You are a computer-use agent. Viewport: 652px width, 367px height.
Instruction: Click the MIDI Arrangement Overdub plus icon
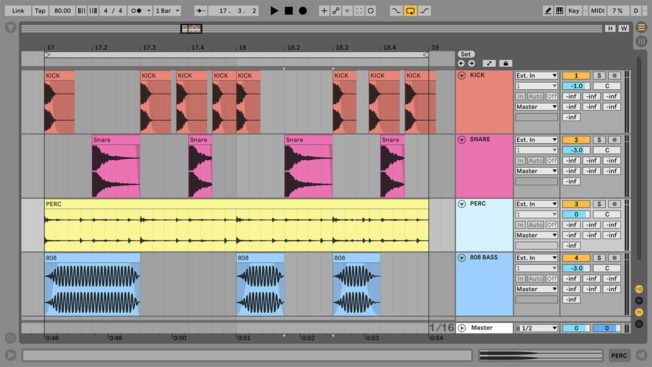click(x=324, y=11)
